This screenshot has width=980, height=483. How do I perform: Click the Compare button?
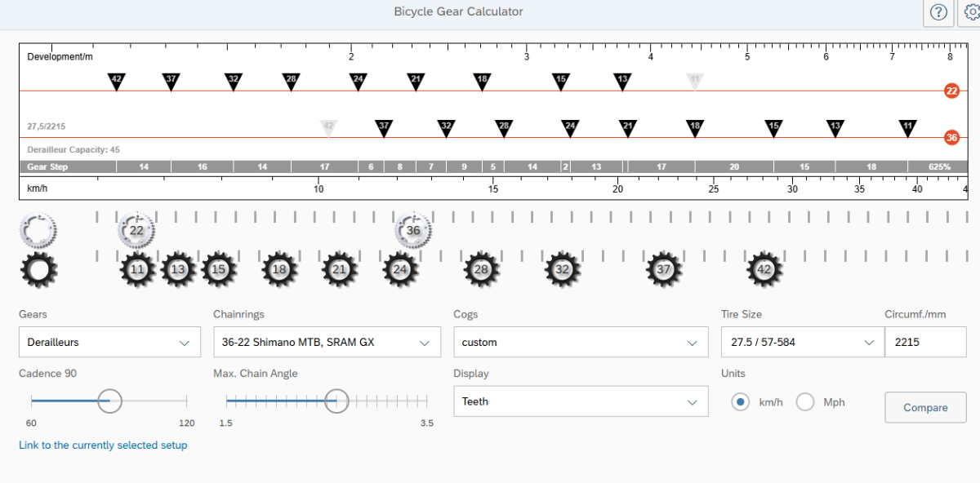[925, 407]
